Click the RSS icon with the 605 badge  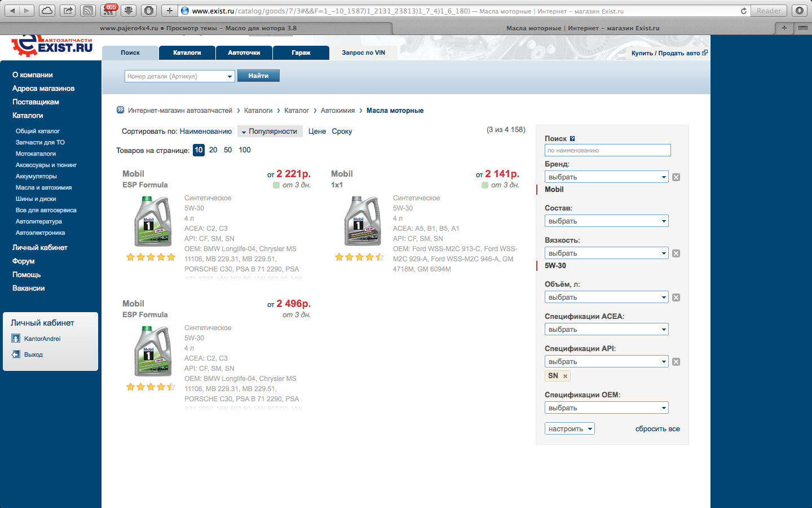(109, 11)
